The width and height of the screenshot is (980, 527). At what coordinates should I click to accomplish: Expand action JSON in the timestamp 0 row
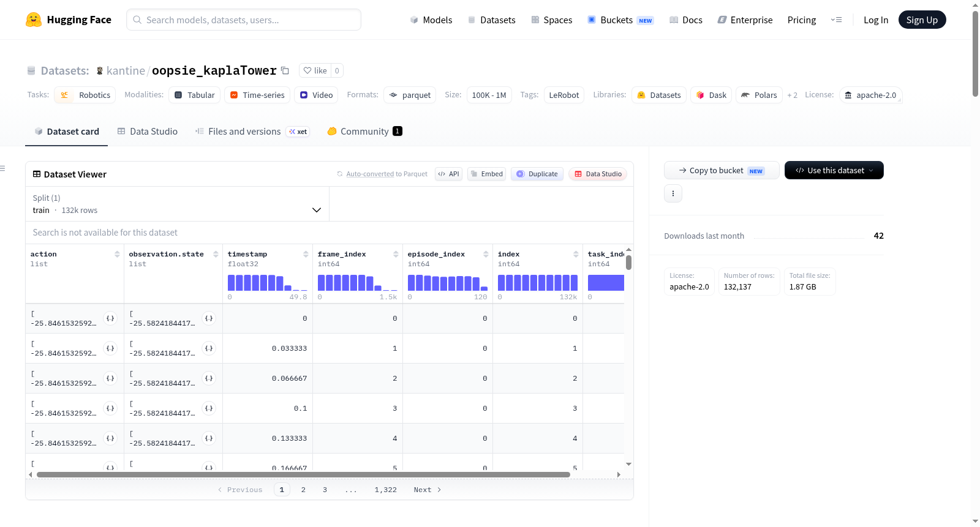point(110,318)
